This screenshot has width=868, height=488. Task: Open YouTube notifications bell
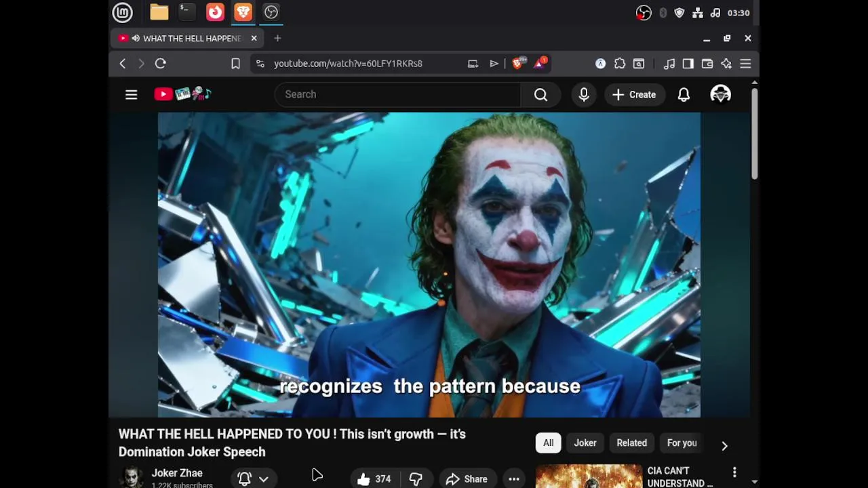[684, 95]
